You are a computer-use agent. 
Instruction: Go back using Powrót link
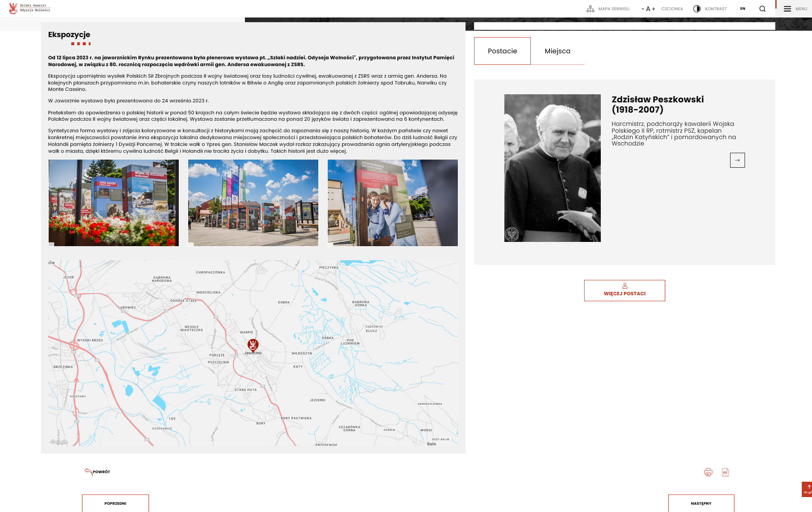(97, 472)
